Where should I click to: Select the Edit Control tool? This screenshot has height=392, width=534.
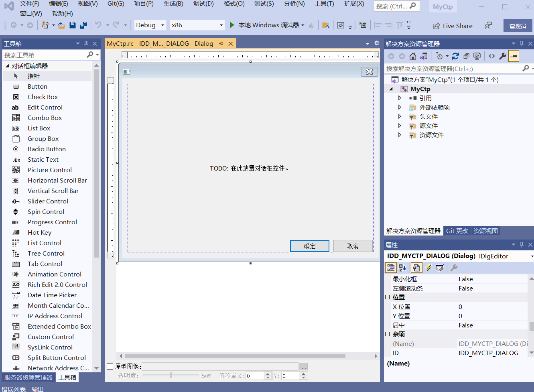tap(45, 107)
